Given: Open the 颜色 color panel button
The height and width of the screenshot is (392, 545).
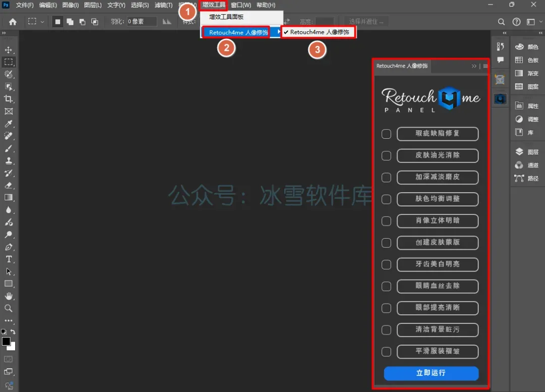Looking at the screenshot, I should click(527, 47).
